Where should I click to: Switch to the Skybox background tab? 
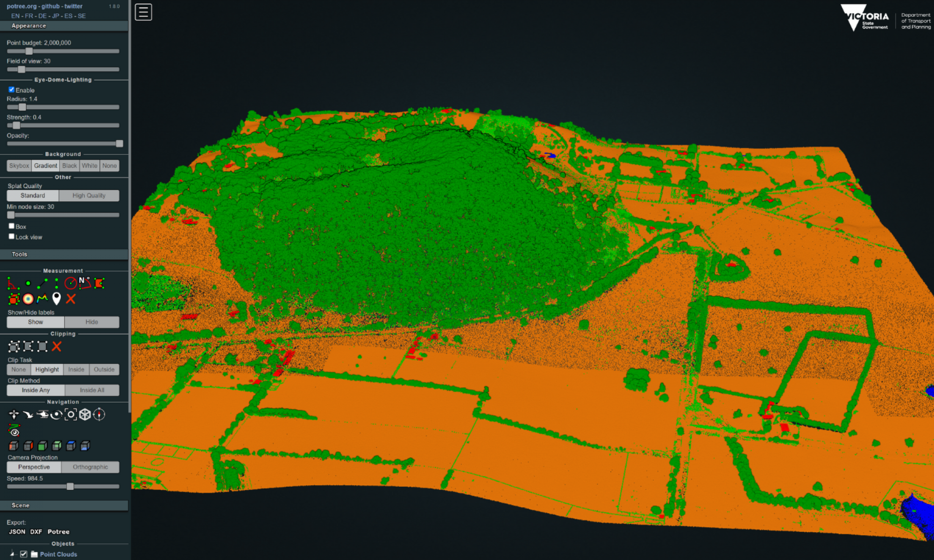pos(18,166)
